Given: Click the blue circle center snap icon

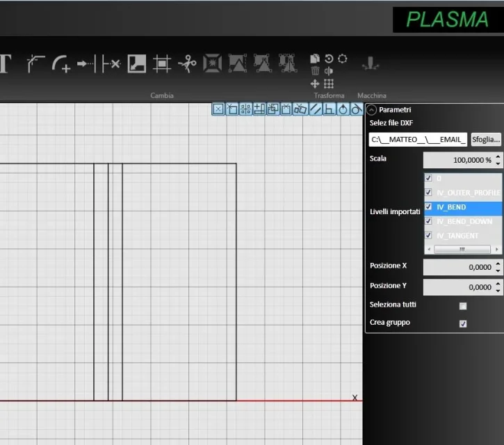Looking at the screenshot, I should click(x=343, y=109).
